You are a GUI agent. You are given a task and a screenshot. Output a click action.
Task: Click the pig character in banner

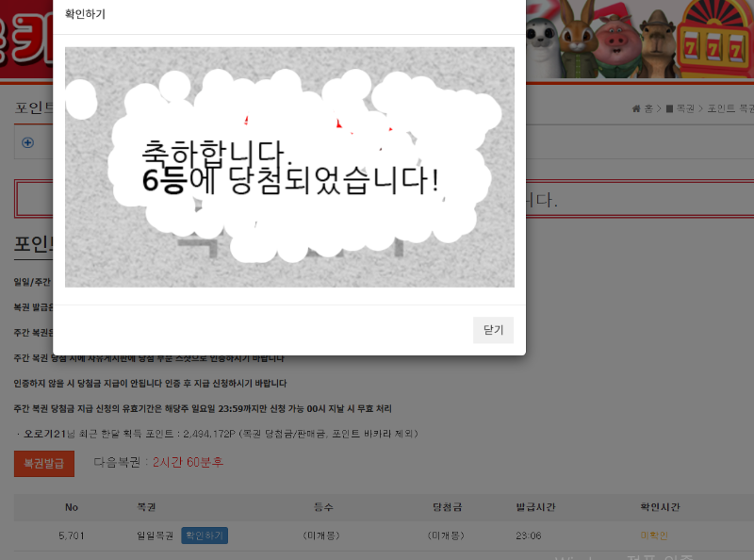click(616, 42)
